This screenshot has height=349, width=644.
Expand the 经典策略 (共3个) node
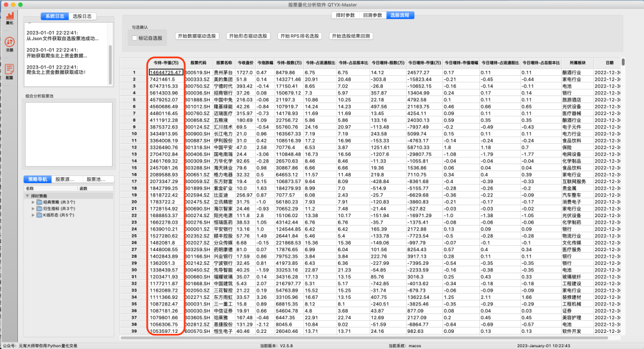tap(33, 202)
